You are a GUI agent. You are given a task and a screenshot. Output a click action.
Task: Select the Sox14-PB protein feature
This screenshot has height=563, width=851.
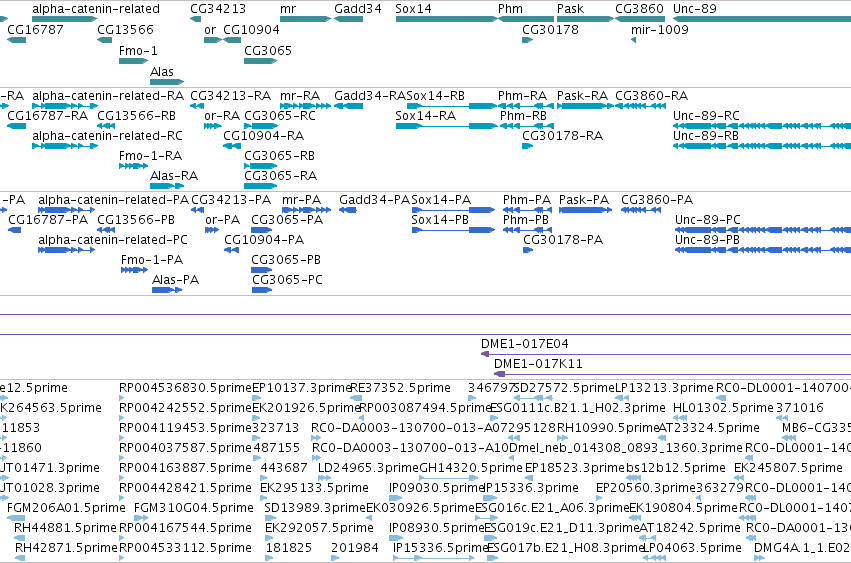453,230
